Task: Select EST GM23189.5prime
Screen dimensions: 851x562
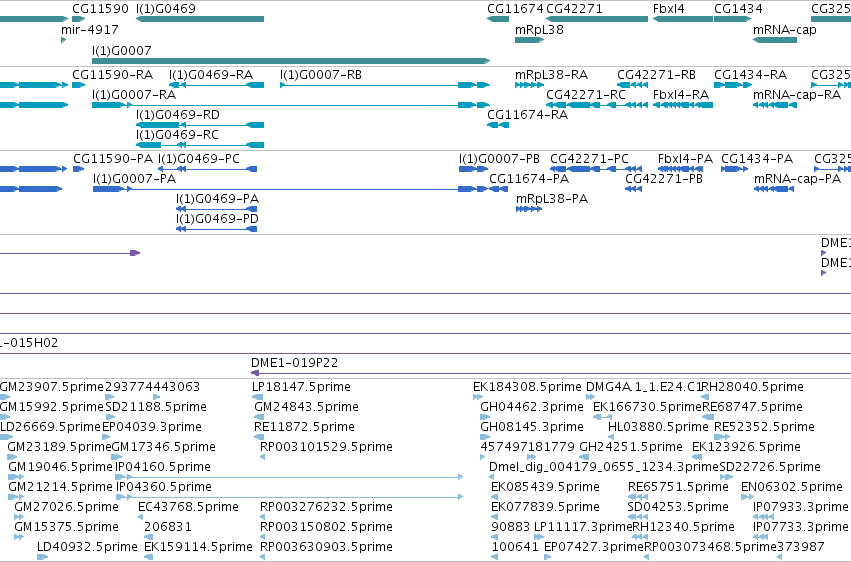Action: (x=12, y=457)
